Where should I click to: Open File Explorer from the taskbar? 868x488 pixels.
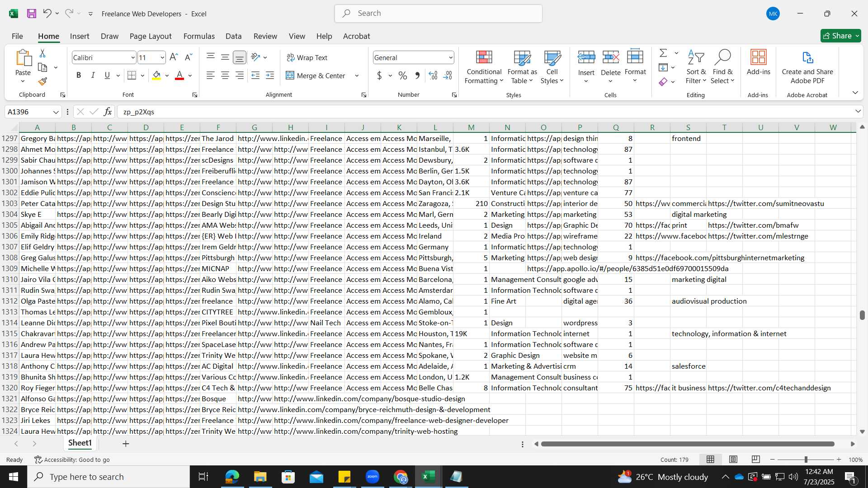(x=260, y=477)
